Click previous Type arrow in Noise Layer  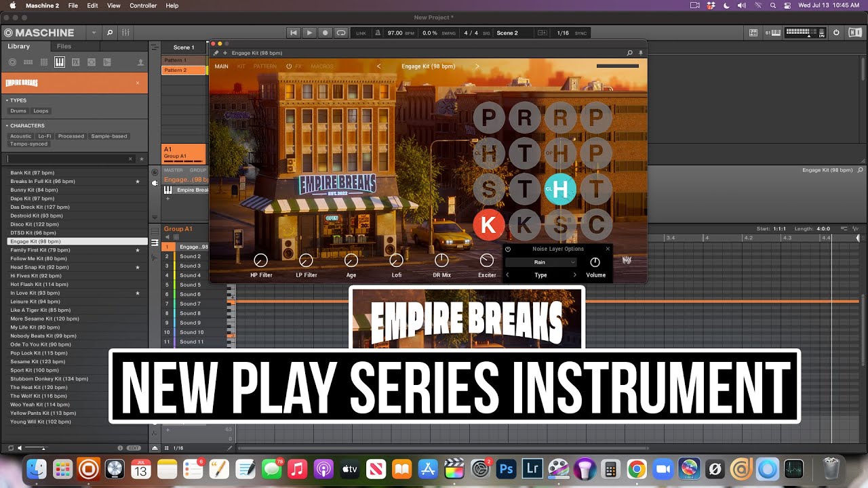(x=507, y=275)
